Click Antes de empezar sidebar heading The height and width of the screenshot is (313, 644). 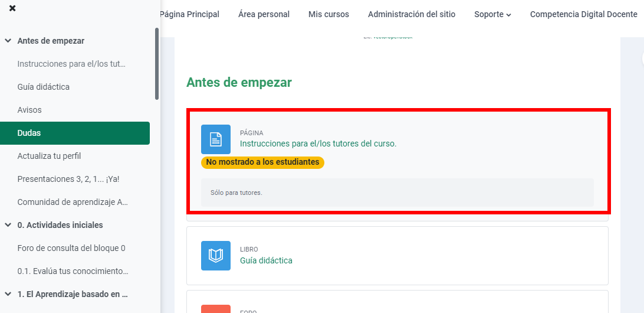click(x=51, y=41)
